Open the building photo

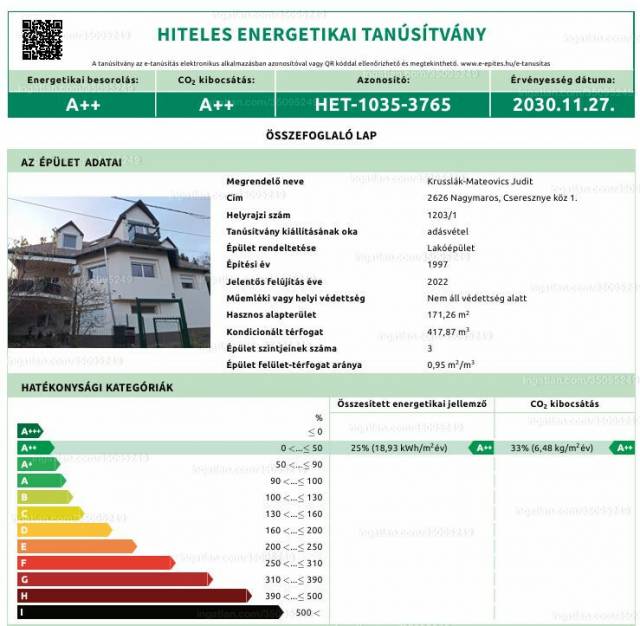[109, 271]
